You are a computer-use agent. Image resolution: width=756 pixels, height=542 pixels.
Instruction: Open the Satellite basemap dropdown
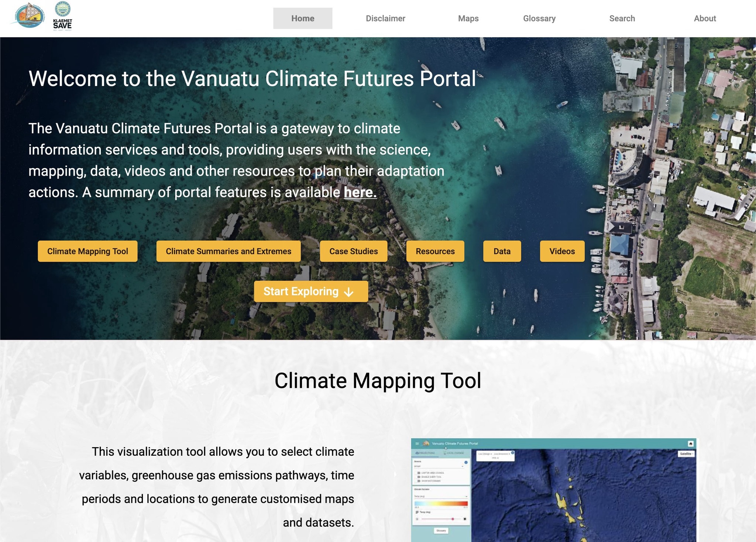tap(686, 453)
